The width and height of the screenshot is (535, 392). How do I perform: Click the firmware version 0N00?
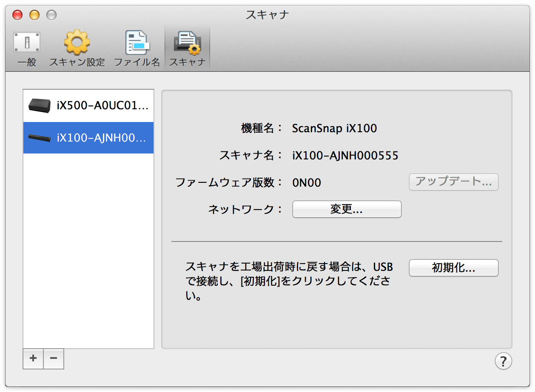tap(307, 183)
